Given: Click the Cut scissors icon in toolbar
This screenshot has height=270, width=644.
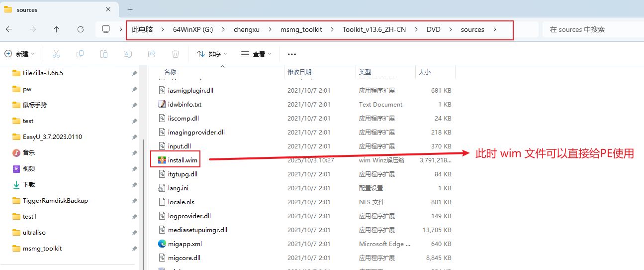Looking at the screenshot, I should [56, 54].
